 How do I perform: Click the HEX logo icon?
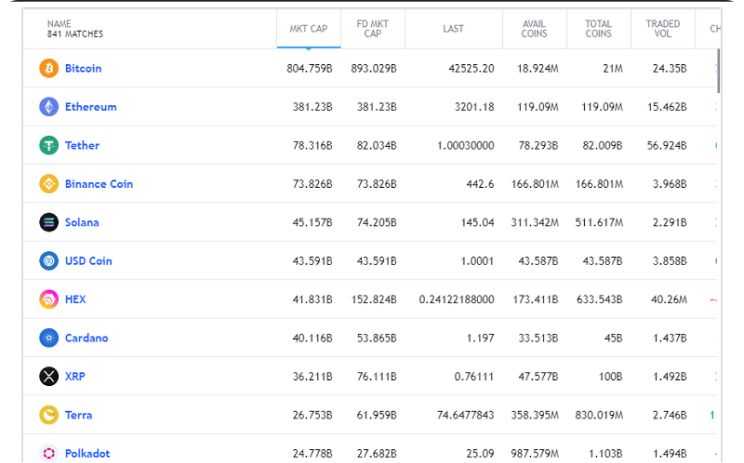pos(49,299)
